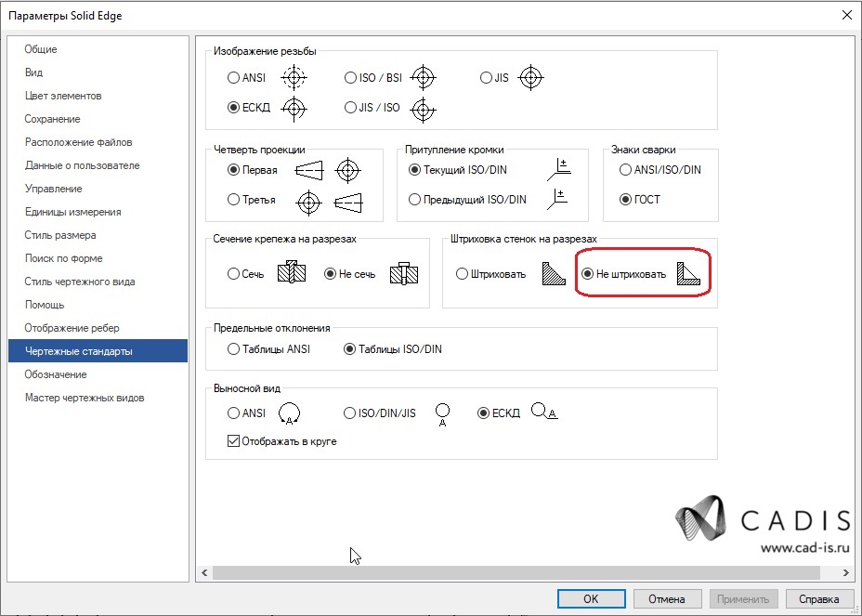Open the Вид settings page

tap(98, 72)
